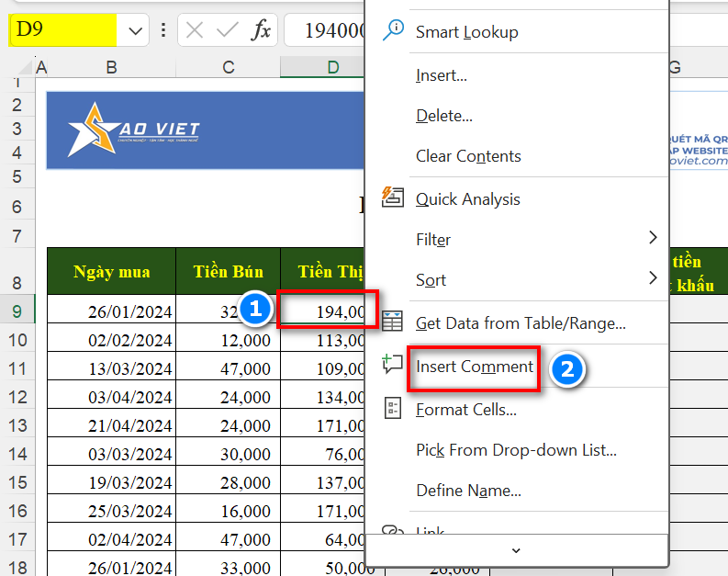Click the formula bar Cancel X icon
This screenshot has height=576, width=728.
click(x=195, y=30)
